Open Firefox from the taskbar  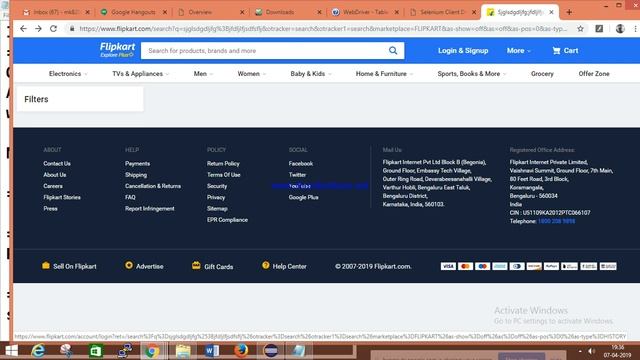pyautogui.click(x=241, y=351)
